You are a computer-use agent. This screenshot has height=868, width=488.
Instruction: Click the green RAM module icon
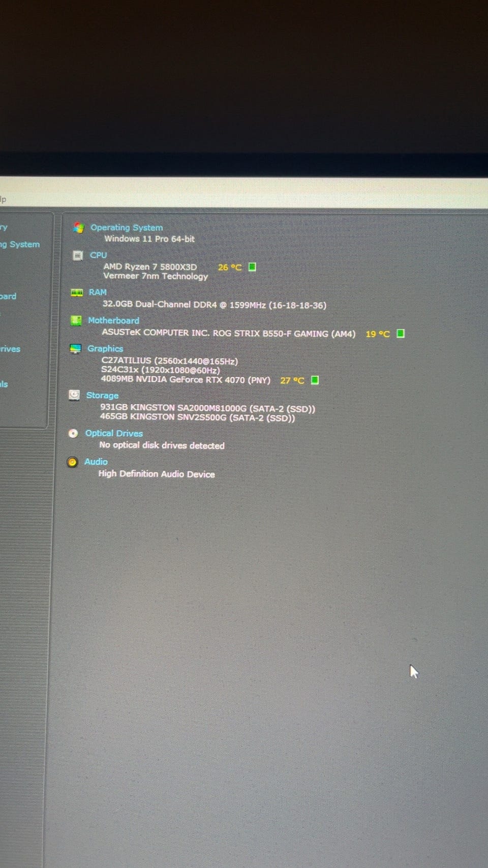(x=77, y=292)
